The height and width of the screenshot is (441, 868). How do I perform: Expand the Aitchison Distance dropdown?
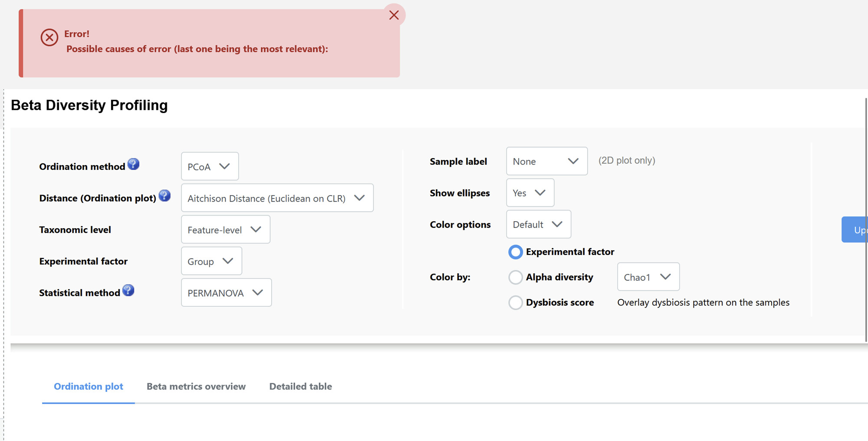[277, 198]
